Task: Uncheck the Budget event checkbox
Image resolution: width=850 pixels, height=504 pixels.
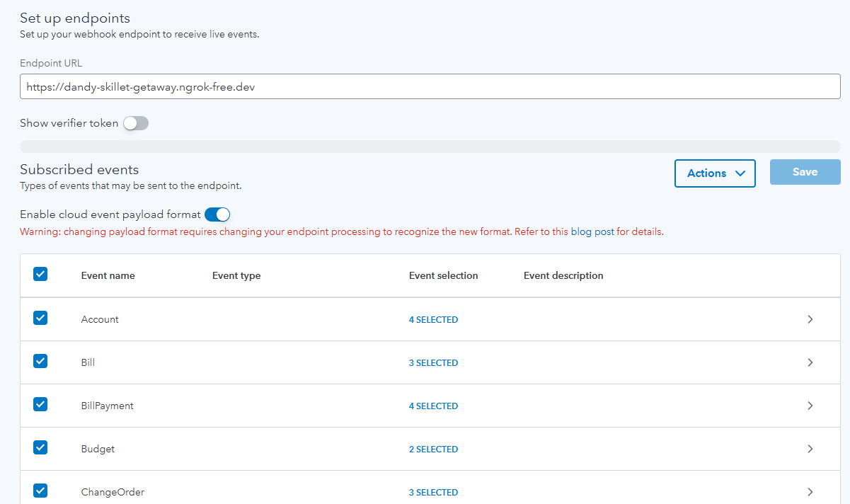Action: [40, 447]
